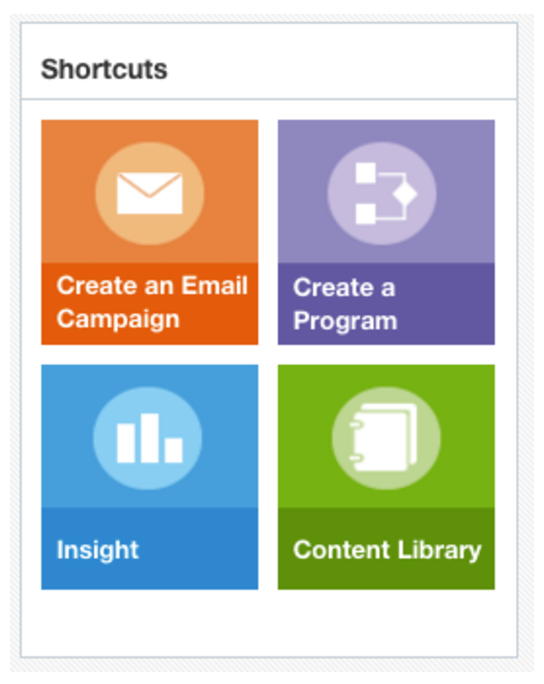Viewport: 544px width, 684px height.
Task: Click the white envelope icon
Action: click(x=150, y=193)
